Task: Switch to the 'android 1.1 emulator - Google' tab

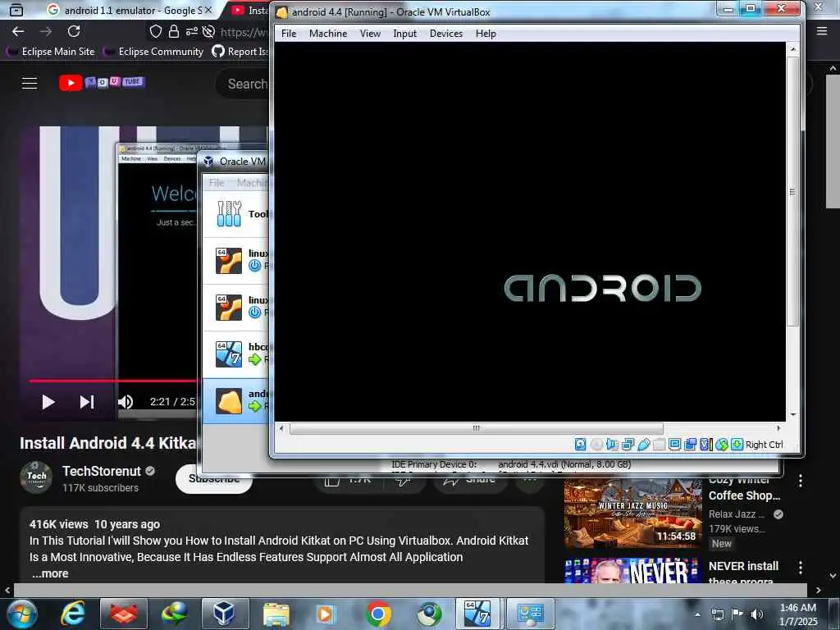Action: (129, 10)
